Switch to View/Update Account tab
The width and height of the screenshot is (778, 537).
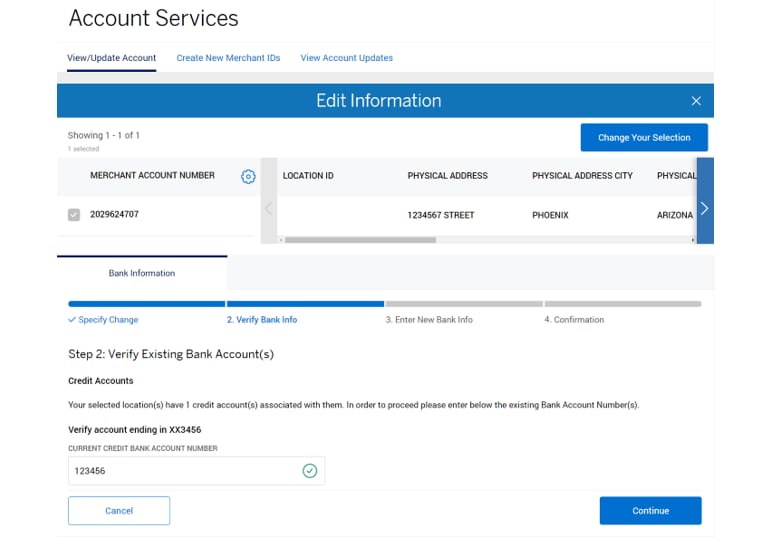[111, 58]
